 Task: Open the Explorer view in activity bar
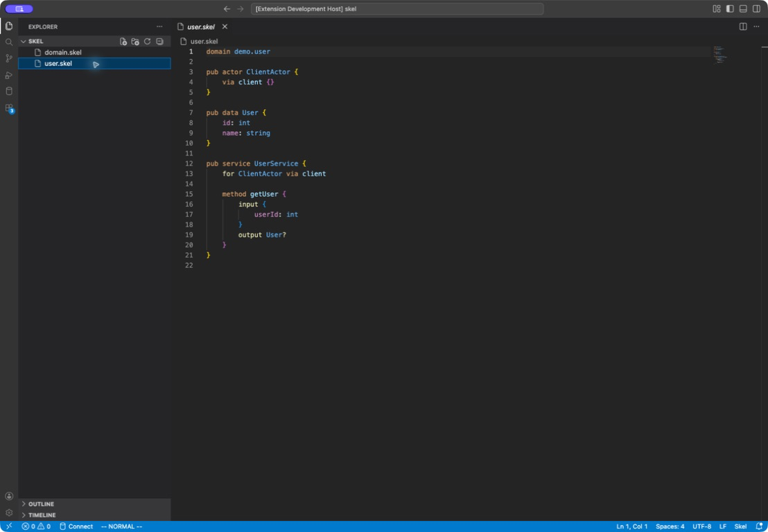pyautogui.click(x=9, y=26)
